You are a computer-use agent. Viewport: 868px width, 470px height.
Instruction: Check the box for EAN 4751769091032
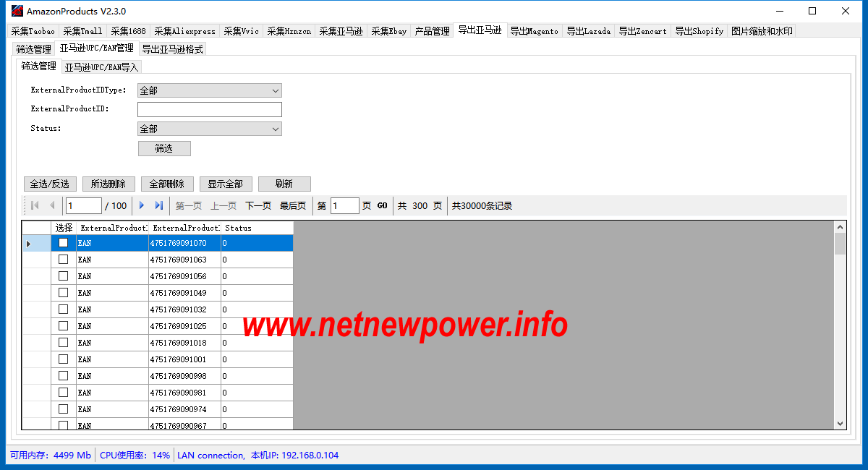tap(64, 309)
